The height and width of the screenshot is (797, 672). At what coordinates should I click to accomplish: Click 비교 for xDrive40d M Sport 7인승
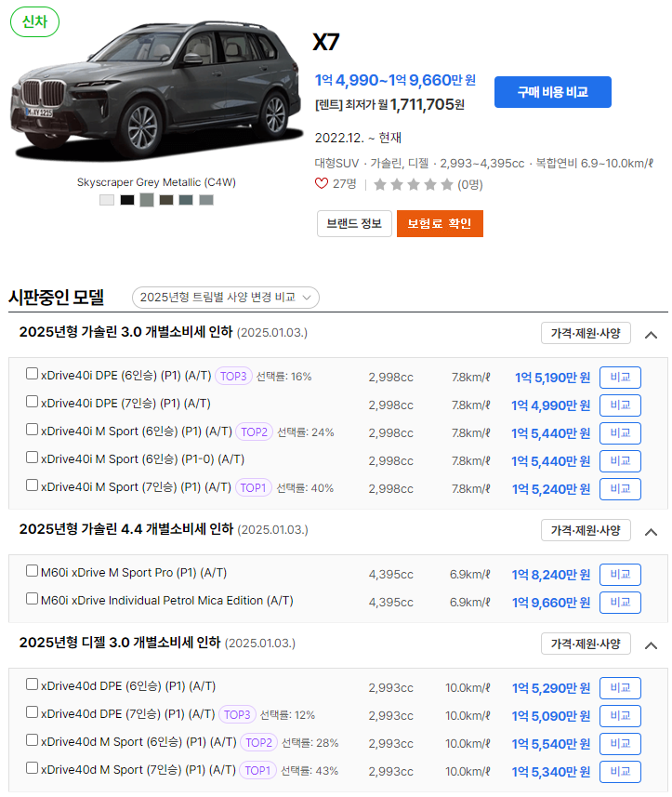620,772
